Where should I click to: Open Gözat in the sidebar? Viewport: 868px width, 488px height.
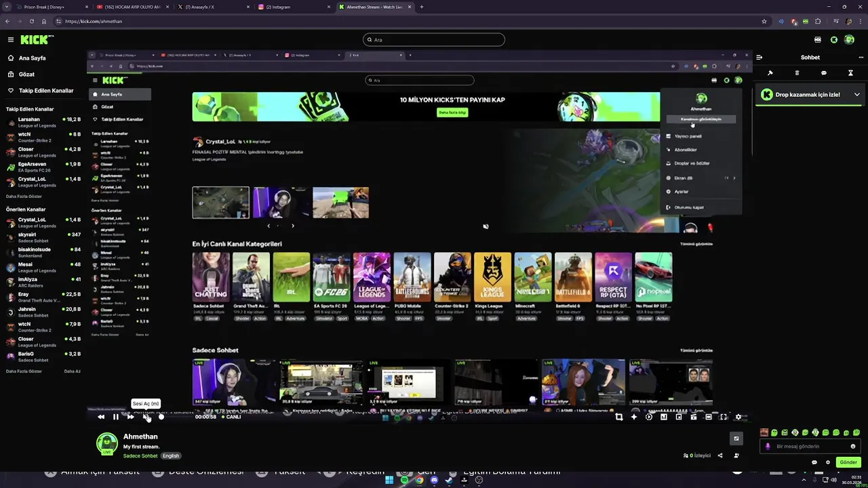tap(41, 75)
